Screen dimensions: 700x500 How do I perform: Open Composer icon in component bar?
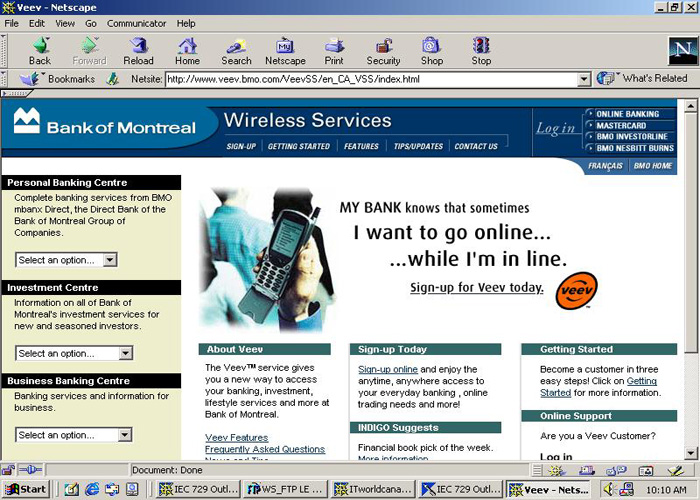676,471
